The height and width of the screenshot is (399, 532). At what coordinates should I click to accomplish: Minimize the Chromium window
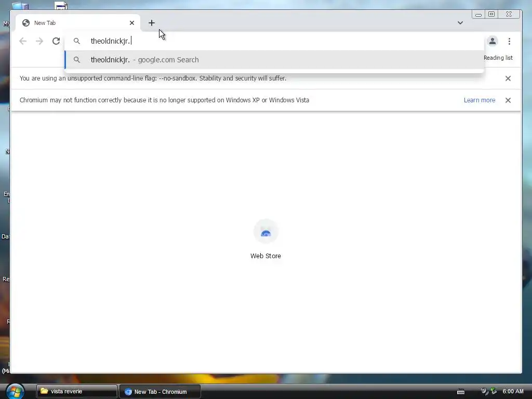[x=478, y=14]
